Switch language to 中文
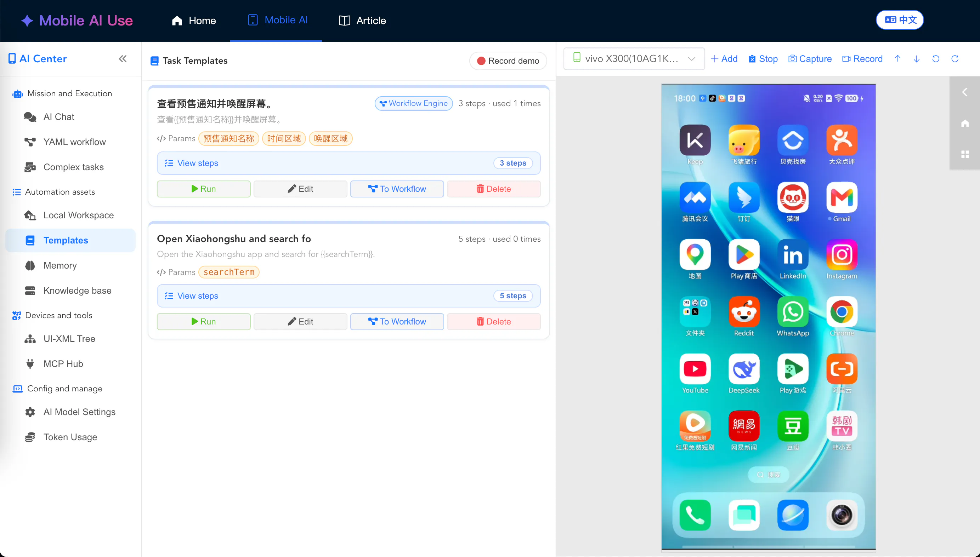 click(900, 20)
